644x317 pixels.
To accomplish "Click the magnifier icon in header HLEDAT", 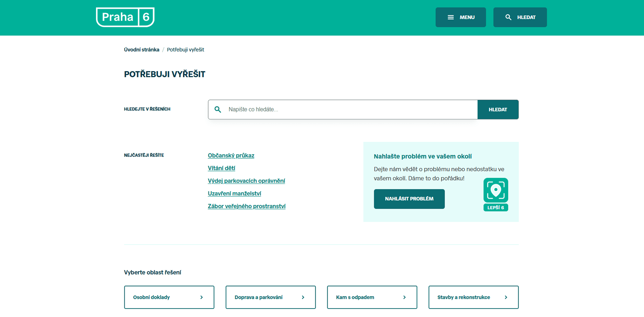I will pyautogui.click(x=508, y=18).
